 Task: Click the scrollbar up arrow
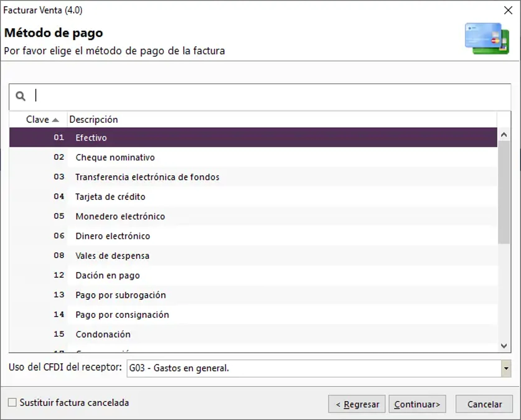click(504, 134)
